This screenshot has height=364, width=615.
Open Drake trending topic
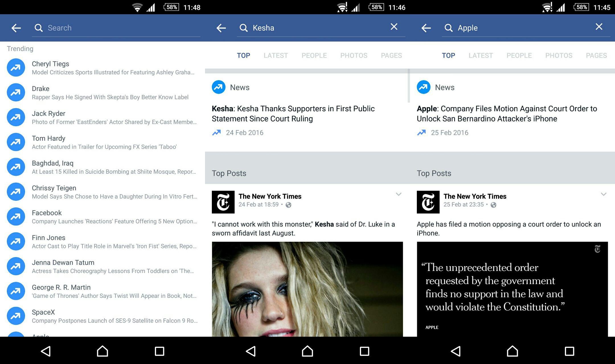pos(102,92)
